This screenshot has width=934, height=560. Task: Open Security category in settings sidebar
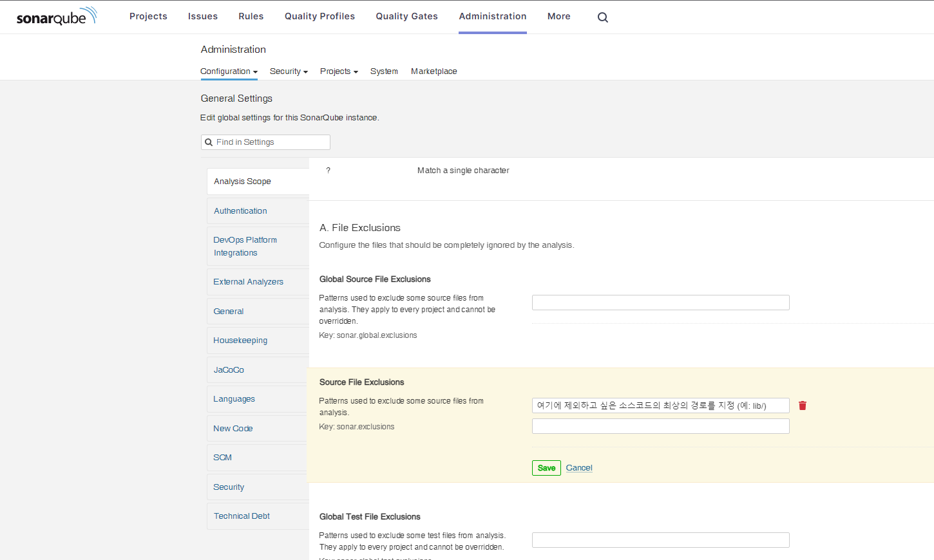tap(258, 487)
